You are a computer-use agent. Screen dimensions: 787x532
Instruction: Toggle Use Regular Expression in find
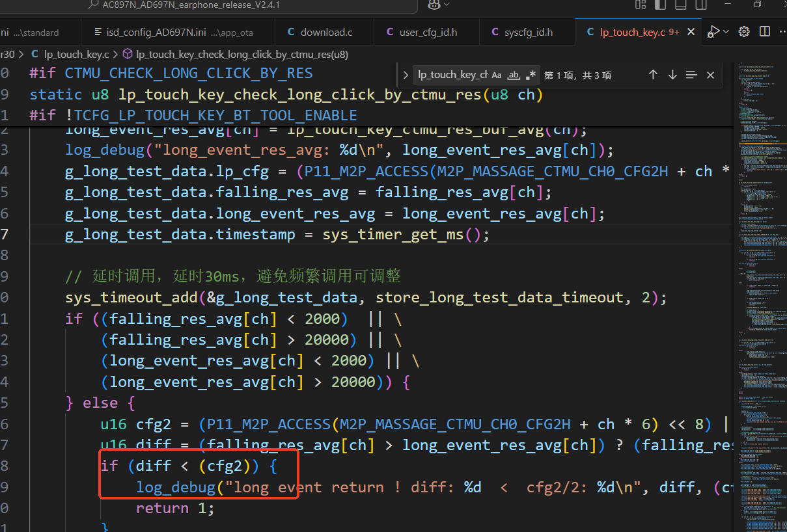tap(531, 75)
